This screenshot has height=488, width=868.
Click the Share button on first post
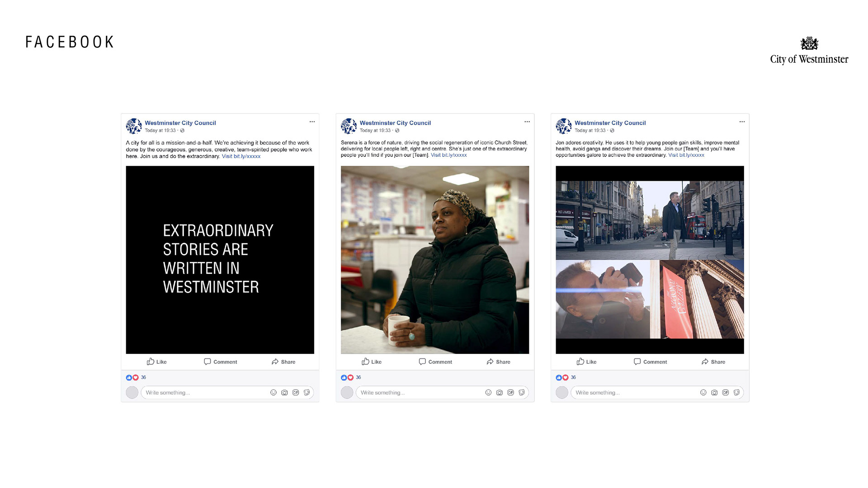click(283, 362)
